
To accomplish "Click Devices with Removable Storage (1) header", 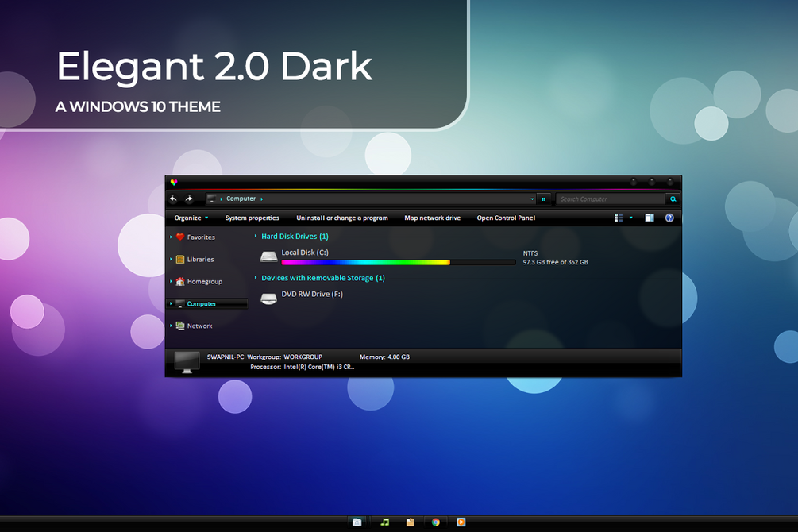I will point(323,278).
